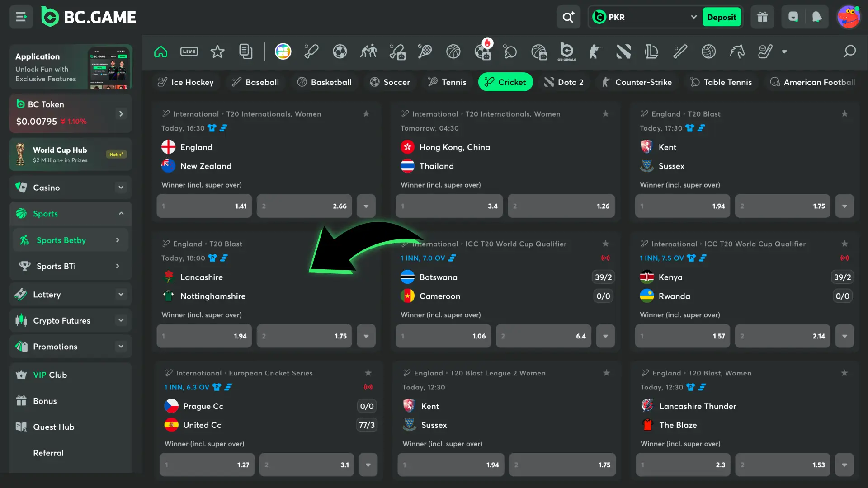The width and height of the screenshot is (868, 488).
Task: Open the top bar search icon
Action: tap(568, 17)
